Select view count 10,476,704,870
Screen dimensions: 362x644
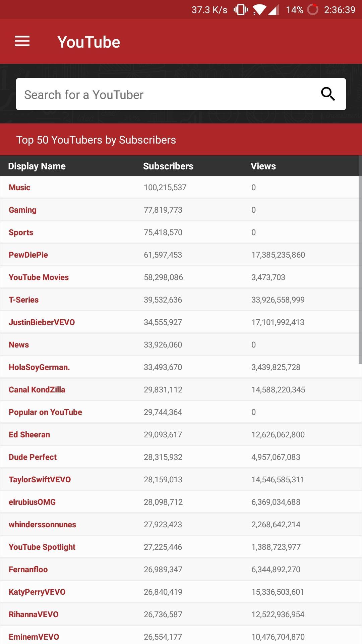(278, 637)
